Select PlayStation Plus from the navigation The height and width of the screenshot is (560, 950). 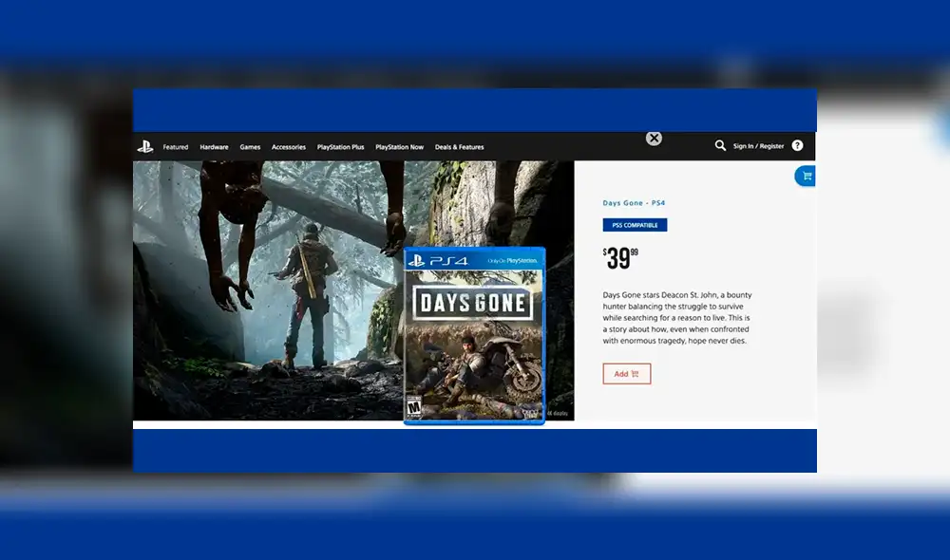pyautogui.click(x=341, y=147)
